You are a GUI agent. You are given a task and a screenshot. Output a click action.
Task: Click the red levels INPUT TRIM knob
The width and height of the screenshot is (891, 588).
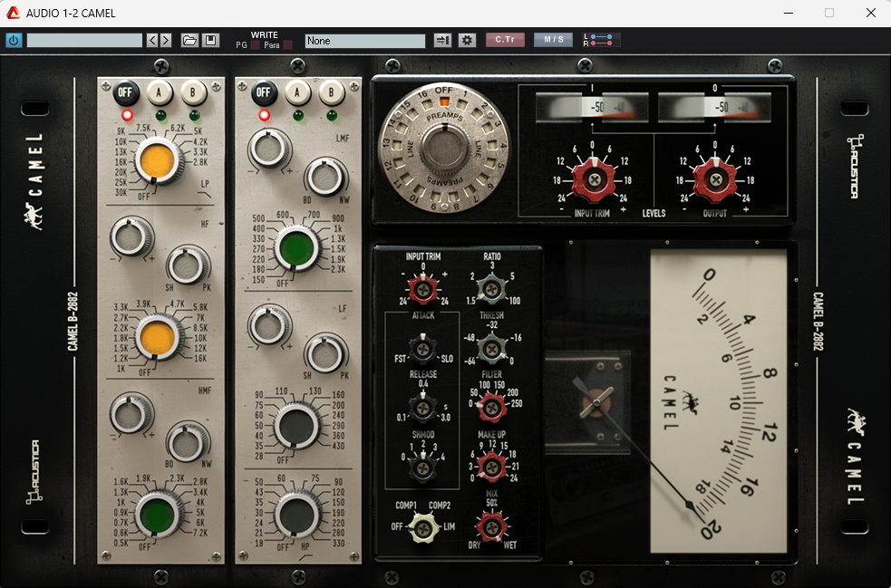pos(594,179)
